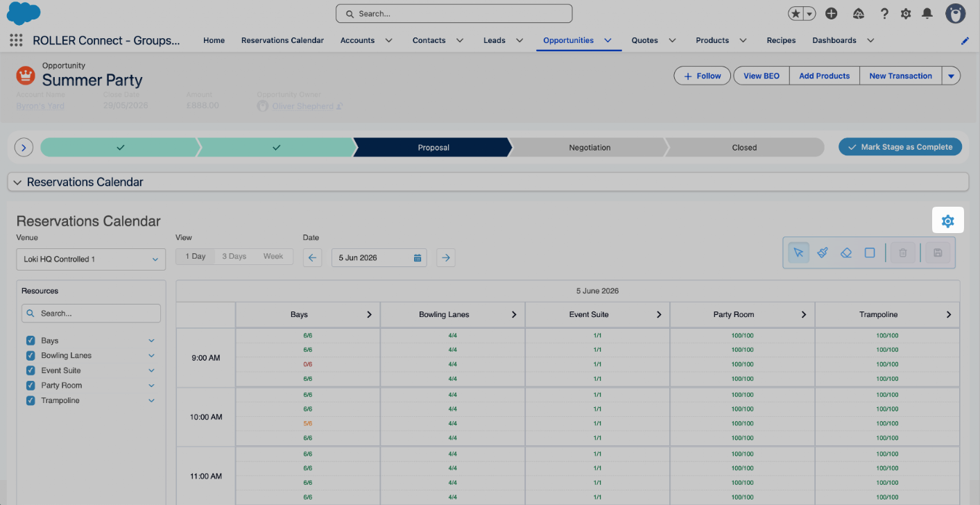
Task: Click the Resources search field
Action: (91, 314)
